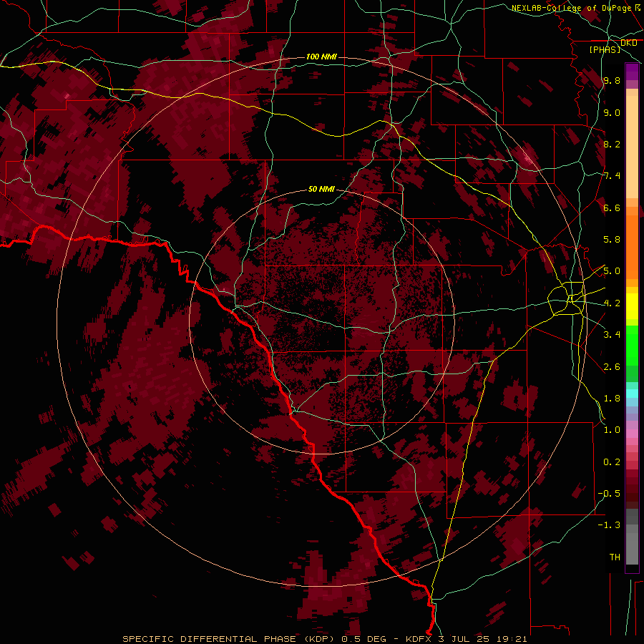Click the DKD label above the legend
The height and width of the screenshot is (644, 644).
pos(628,43)
